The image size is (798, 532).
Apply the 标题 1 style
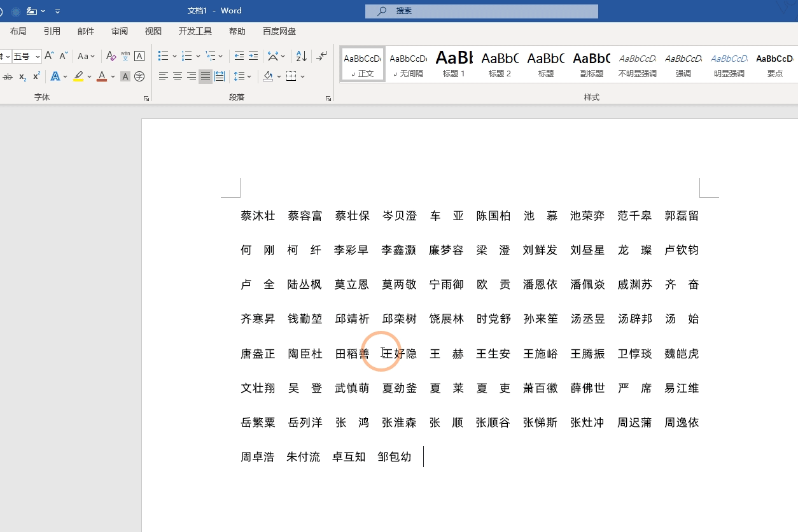pos(454,64)
